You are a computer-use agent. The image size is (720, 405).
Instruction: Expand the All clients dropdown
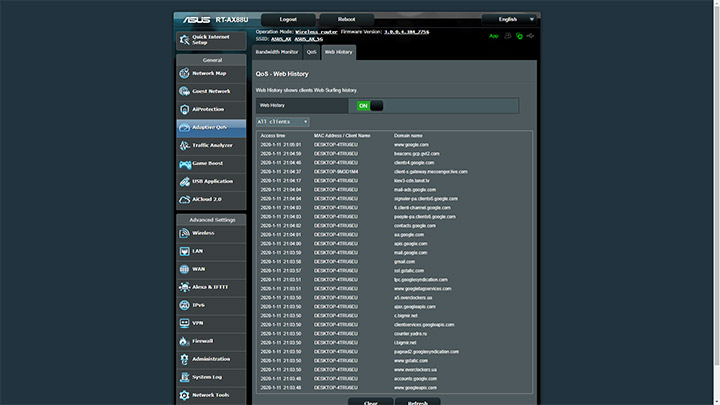[282, 121]
